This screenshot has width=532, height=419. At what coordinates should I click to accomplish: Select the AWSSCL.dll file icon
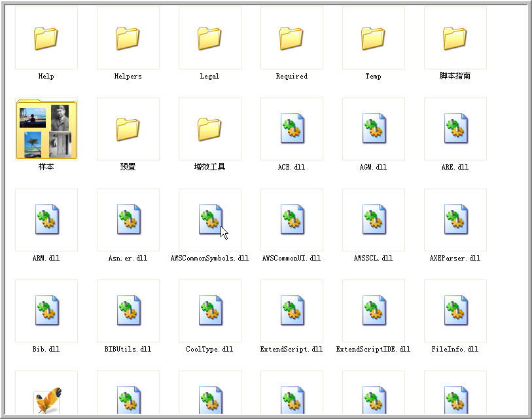pyautogui.click(x=374, y=219)
